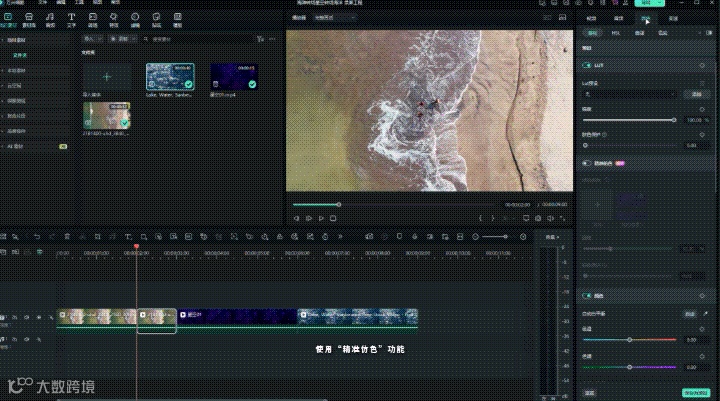
Task: Switch to the first properties tab (Video)
Action: click(x=591, y=18)
